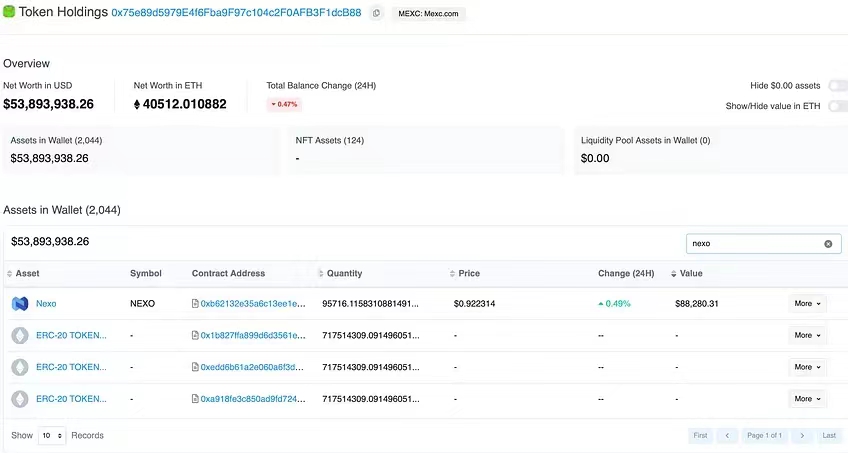Open the More dropdown for Nexo row
The width and height of the screenshot is (848, 453).
(807, 303)
